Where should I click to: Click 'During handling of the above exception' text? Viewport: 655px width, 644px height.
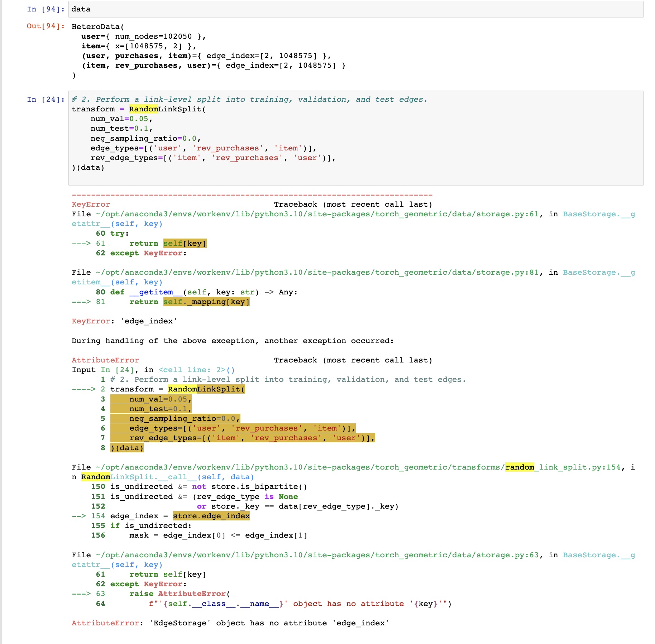[x=233, y=341]
